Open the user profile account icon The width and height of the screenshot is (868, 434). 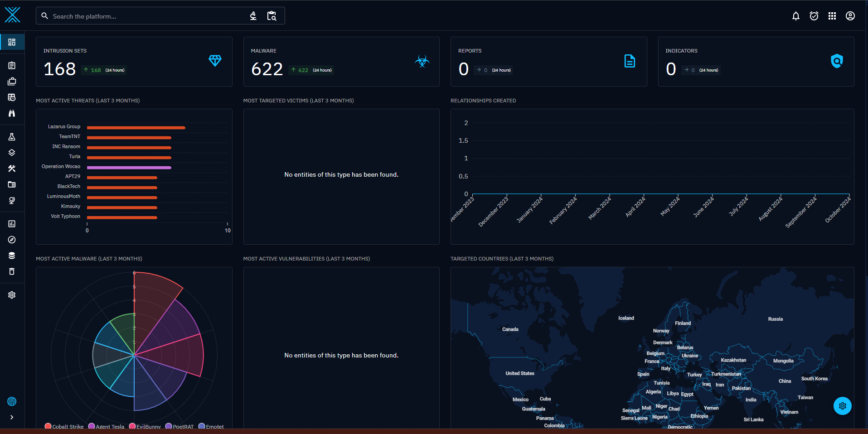point(850,16)
